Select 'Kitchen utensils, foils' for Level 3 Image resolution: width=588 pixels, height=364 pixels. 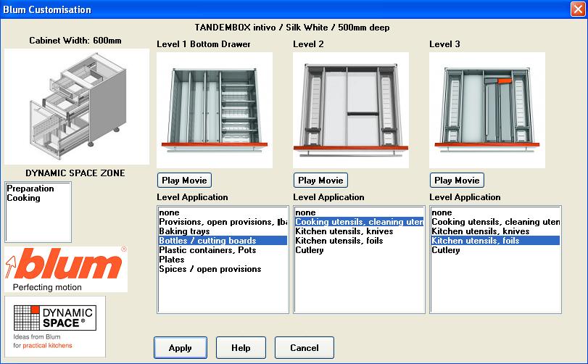[x=495, y=241]
